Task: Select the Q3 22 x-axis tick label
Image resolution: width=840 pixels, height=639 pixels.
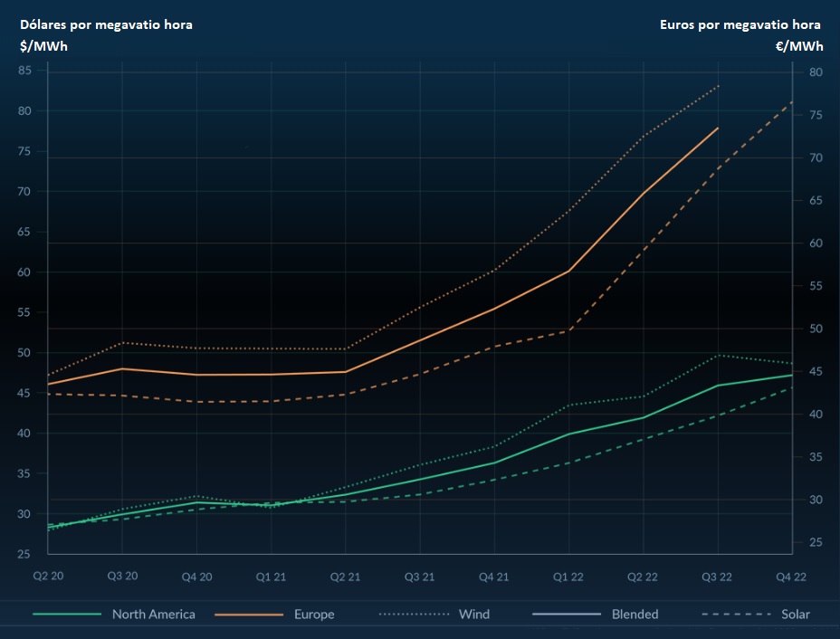Action: tap(718, 575)
